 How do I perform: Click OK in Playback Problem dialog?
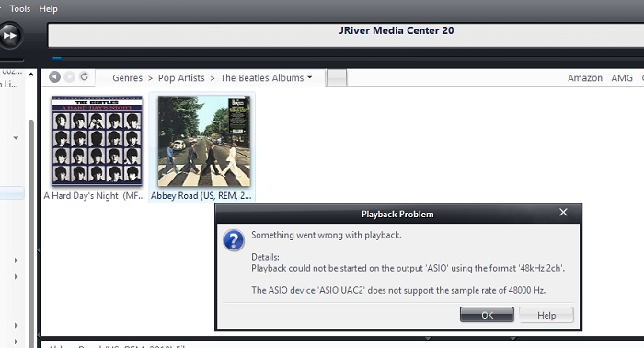pos(487,315)
